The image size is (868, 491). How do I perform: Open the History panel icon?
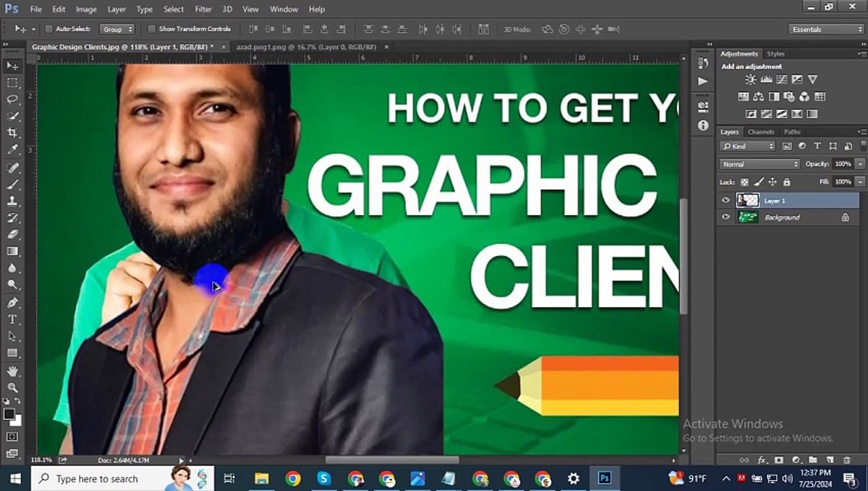703,63
